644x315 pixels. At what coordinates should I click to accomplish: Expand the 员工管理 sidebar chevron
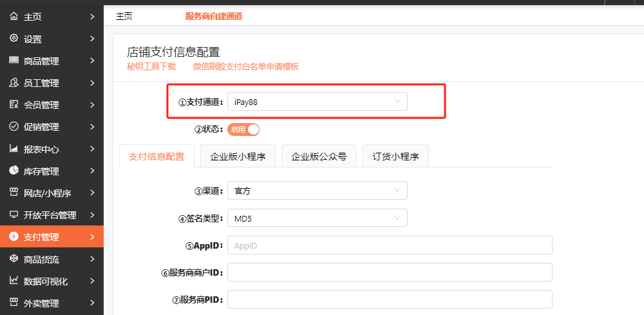click(x=92, y=83)
